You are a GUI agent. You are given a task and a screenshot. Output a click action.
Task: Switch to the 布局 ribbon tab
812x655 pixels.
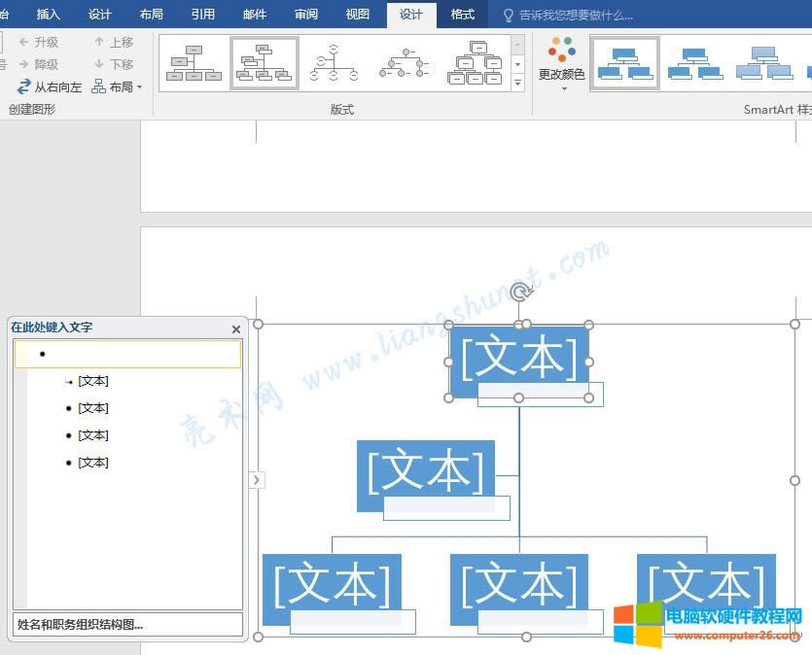pos(151,15)
